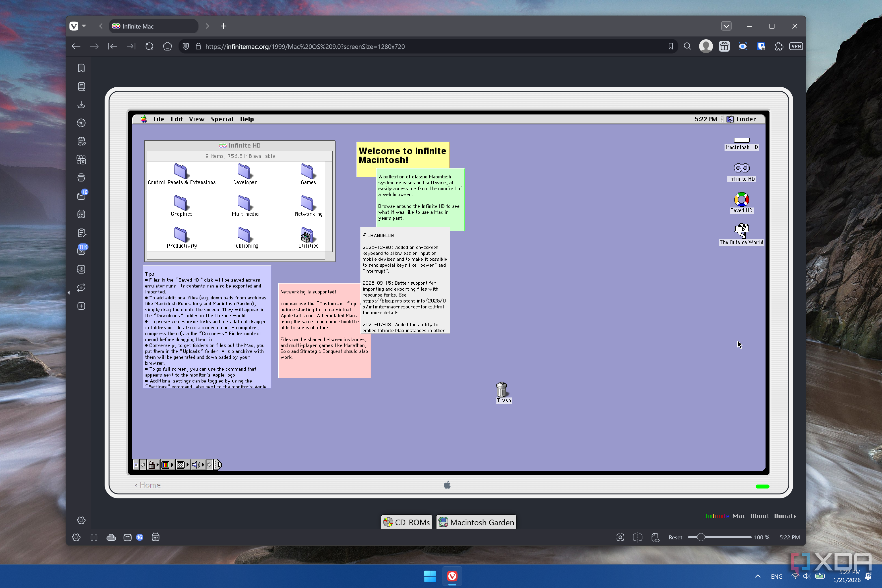882x588 pixels.
Task: Click the Donate link
Action: click(x=785, y=516)
